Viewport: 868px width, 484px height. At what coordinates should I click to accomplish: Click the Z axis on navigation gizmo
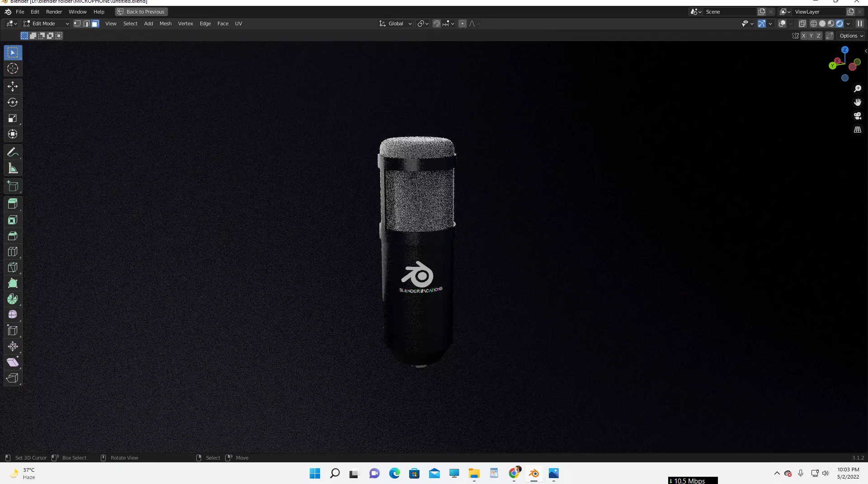pos(845,50)
